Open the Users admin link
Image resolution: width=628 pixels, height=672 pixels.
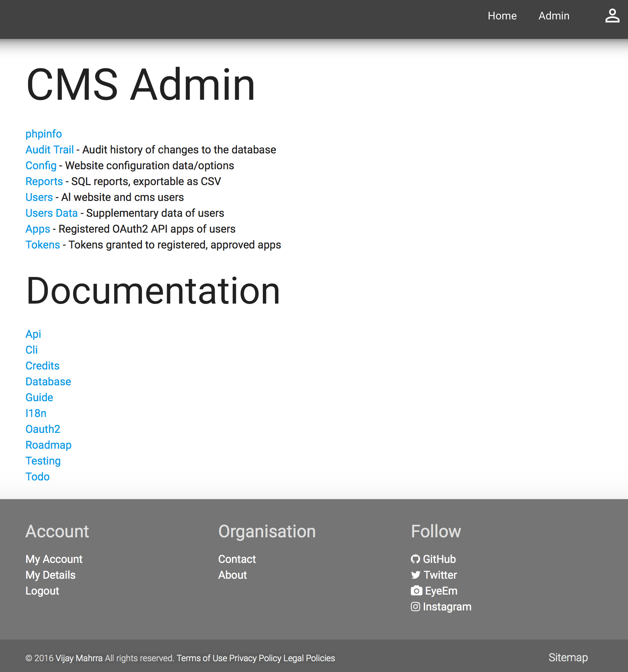[39, 197]
